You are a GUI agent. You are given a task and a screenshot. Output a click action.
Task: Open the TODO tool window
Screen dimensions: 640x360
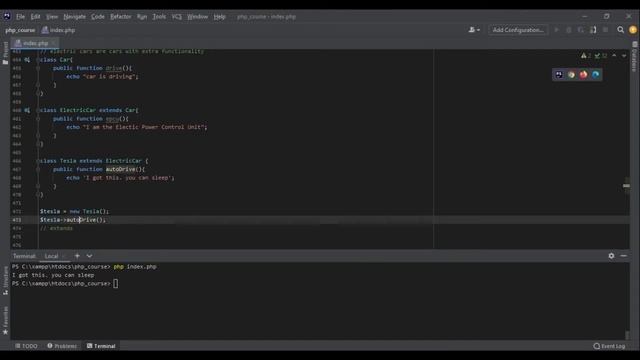point(26,346)
